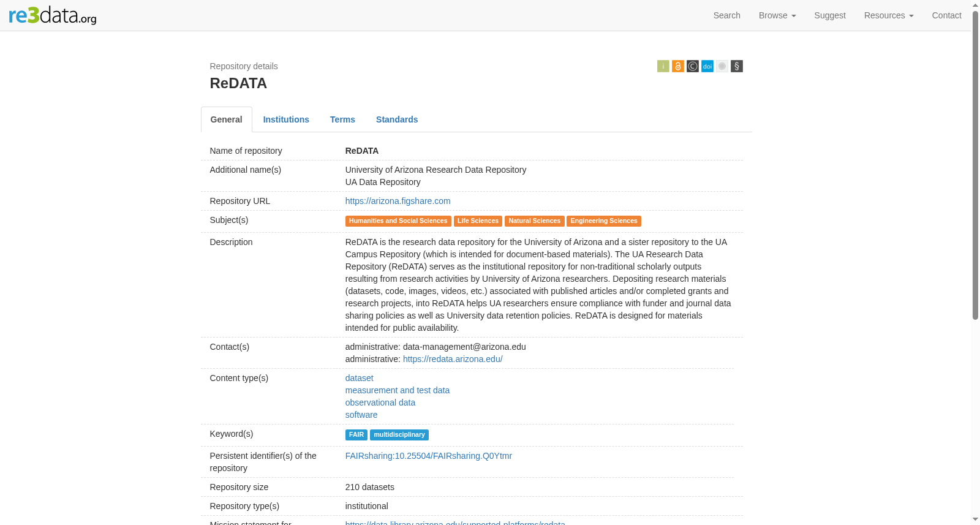Click the FAIR keyword tag
Image resolution: width=980 pixels, height=525 pixels.
tap(356, 435)
